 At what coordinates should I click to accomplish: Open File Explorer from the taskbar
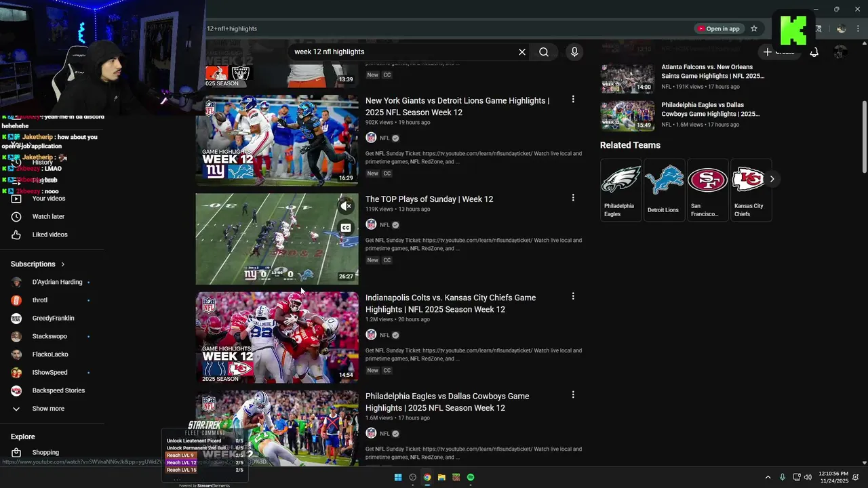pyautogui.click(x=441, y=477)
